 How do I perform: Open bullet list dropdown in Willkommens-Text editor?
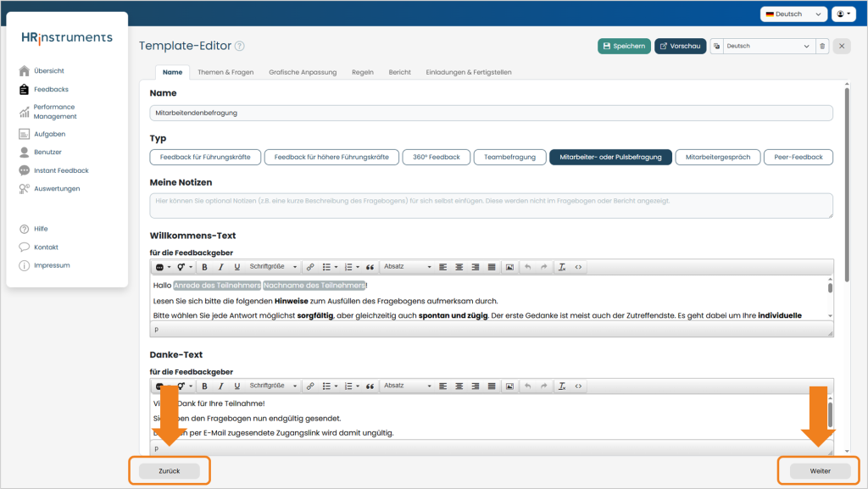point(330,267)
